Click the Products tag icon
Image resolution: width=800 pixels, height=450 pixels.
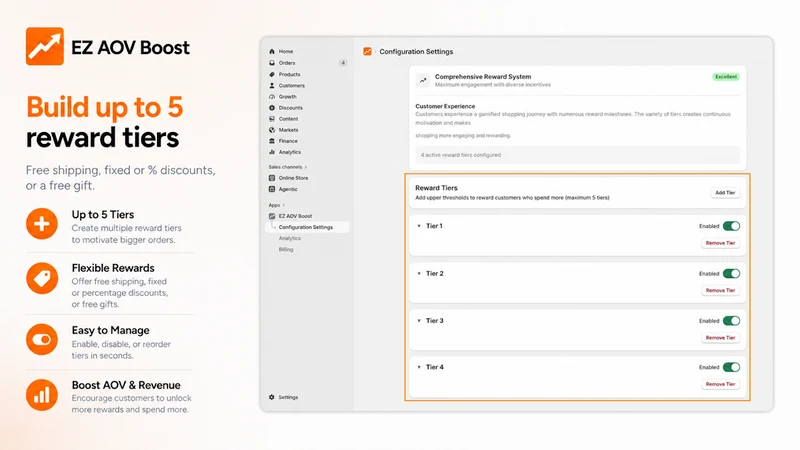point(272,74)
